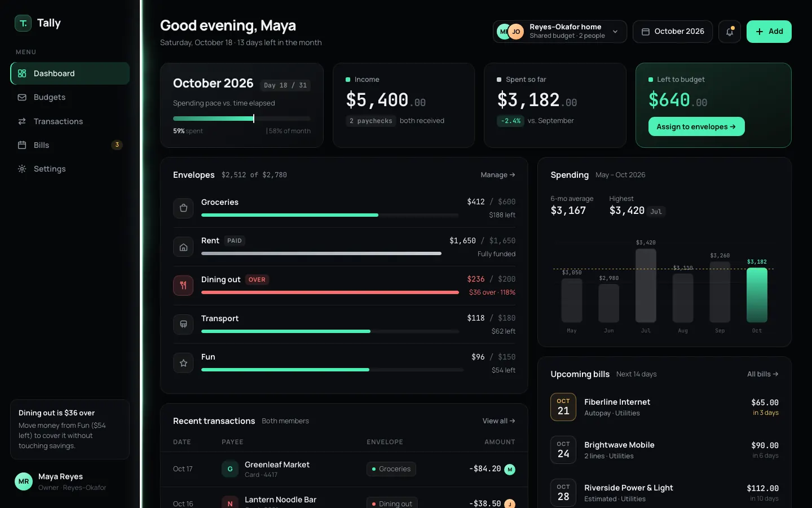Image resolution: width=812 pixels, height=508 pixels.
Task: Click the Lantern Noodle Bar payee name
Action: pyautogui.click(x=280, y=500)
